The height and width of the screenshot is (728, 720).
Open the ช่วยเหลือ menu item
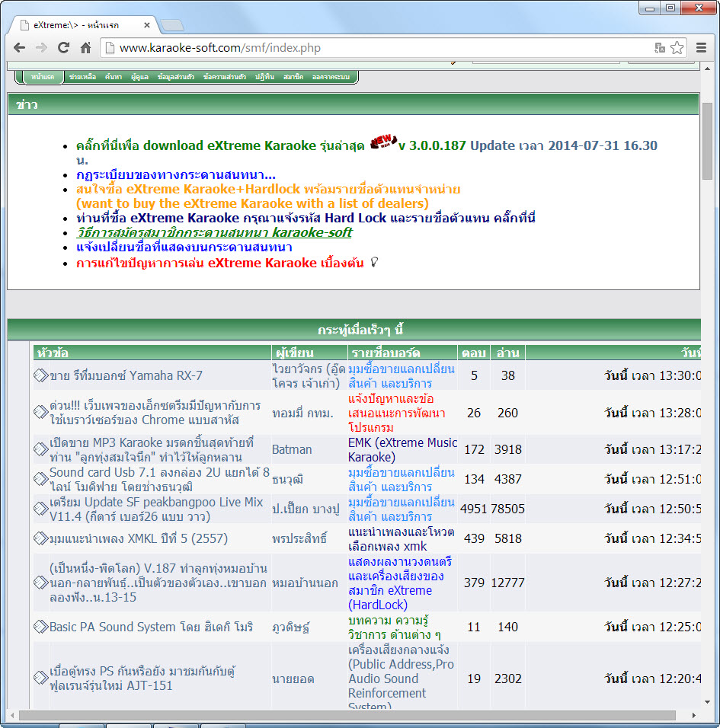pyautogui.click(x=83, y=77)
